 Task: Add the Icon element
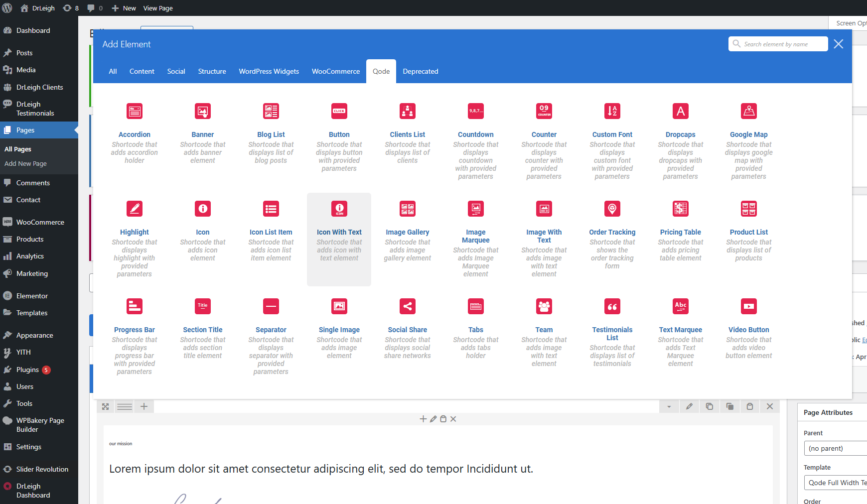click(203, 232)
